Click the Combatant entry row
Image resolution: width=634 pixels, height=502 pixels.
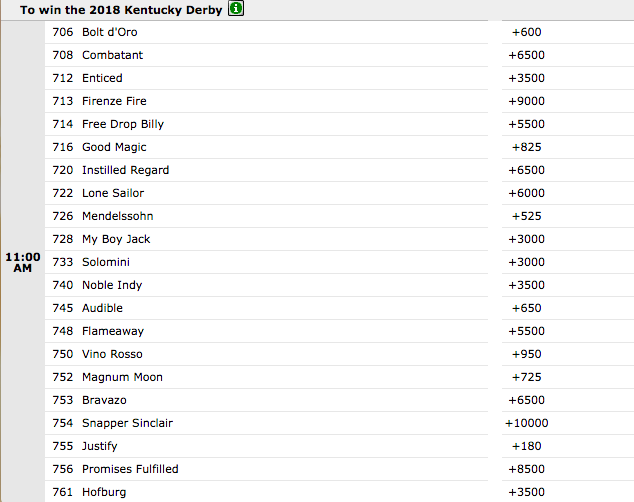[266, 55]
